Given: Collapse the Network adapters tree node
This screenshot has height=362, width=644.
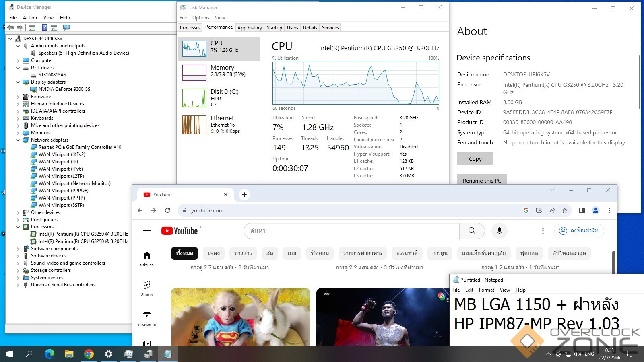Looking at the screenshot, I should [x=18, y=140].
